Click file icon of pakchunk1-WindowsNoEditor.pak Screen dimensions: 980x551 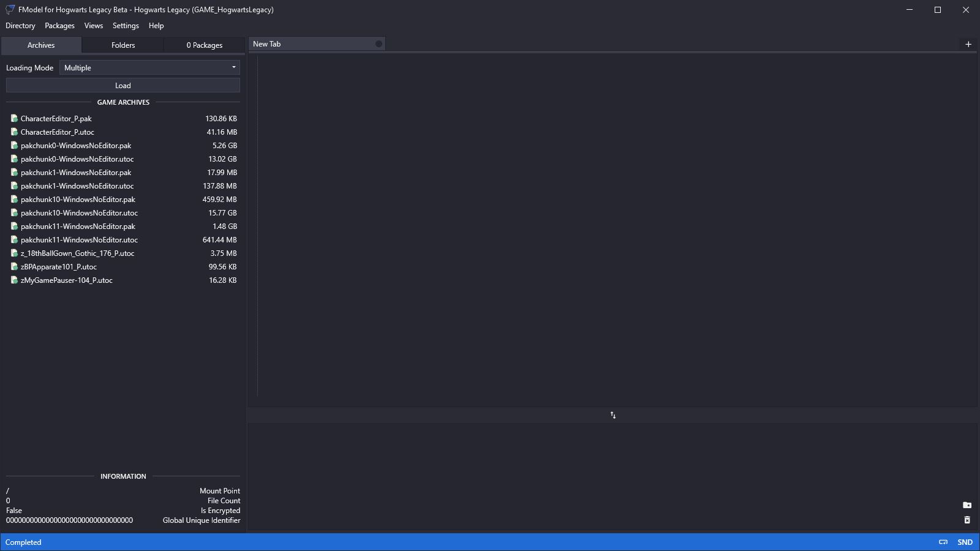point(14,172)
